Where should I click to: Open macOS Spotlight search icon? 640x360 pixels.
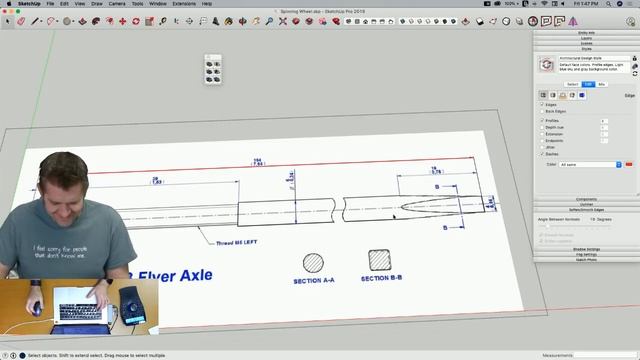tap(608, 4)
